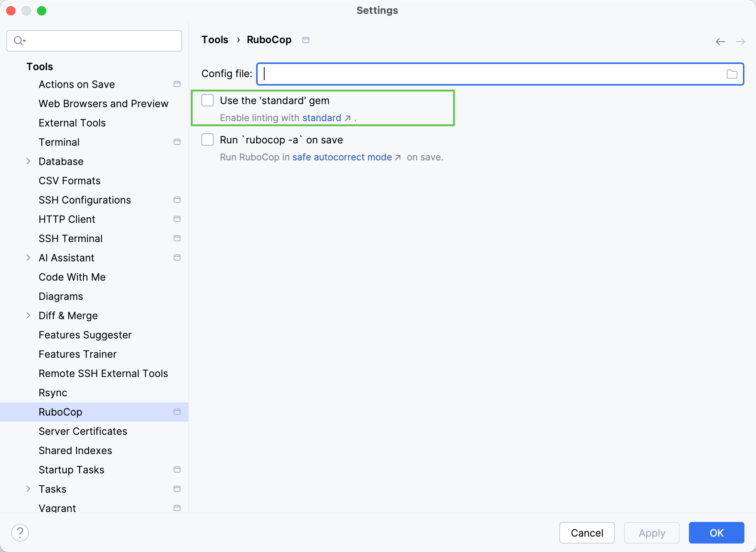Select Rsync settings page
Viewport: 756px width, 552px height.
point(53,392)
